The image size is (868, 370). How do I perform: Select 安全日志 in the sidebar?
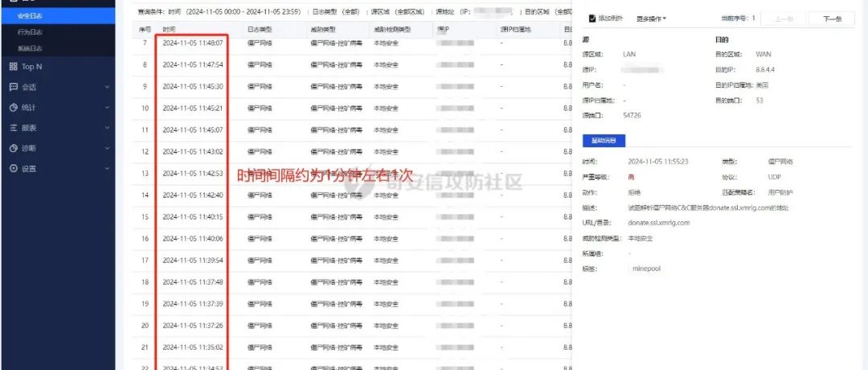(58, 16)
